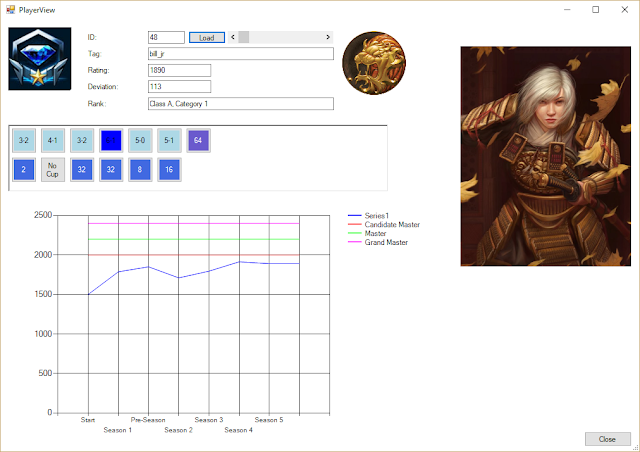The width and height of the screenshot is (640, 452).
Task: Select the dark blue 6-1 result tile
Action: [111, 140]
